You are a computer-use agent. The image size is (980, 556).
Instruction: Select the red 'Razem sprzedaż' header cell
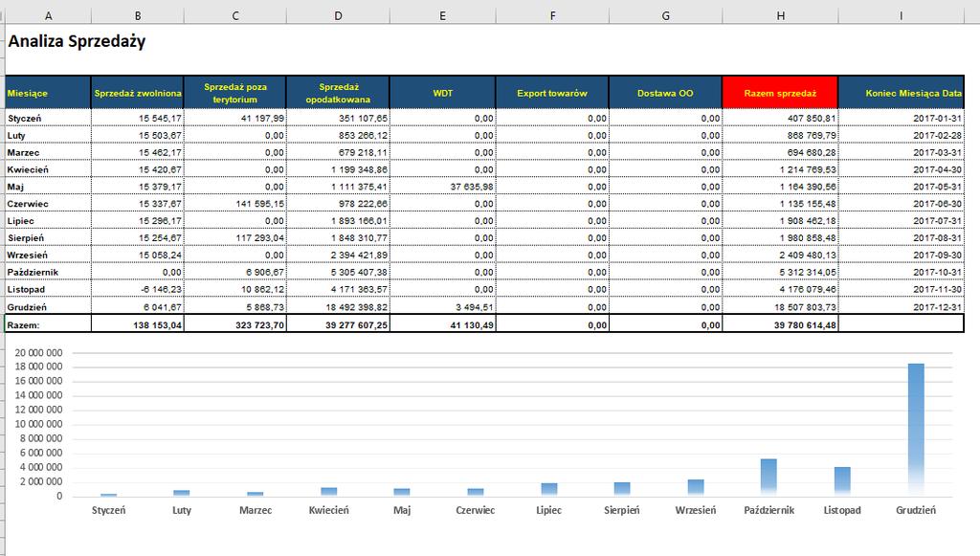coord(780,93)
